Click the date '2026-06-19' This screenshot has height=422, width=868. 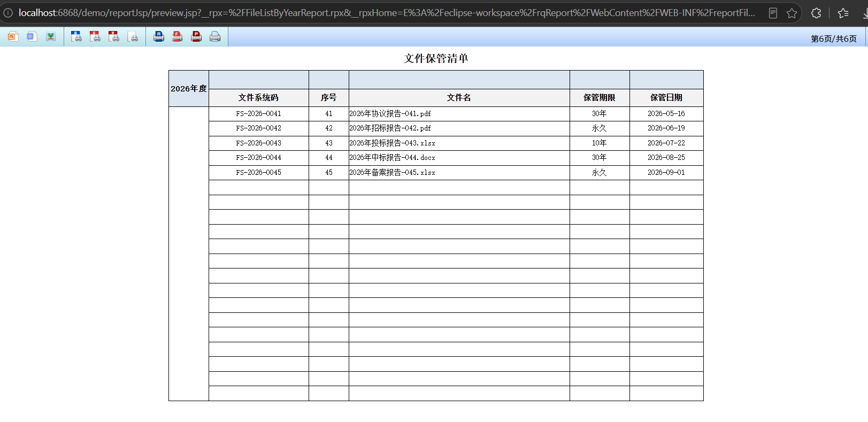tap(666, 128)
